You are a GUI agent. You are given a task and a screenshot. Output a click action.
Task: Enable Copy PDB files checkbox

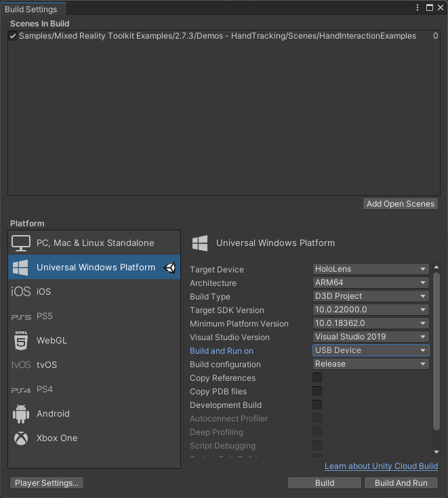point(317,392)
